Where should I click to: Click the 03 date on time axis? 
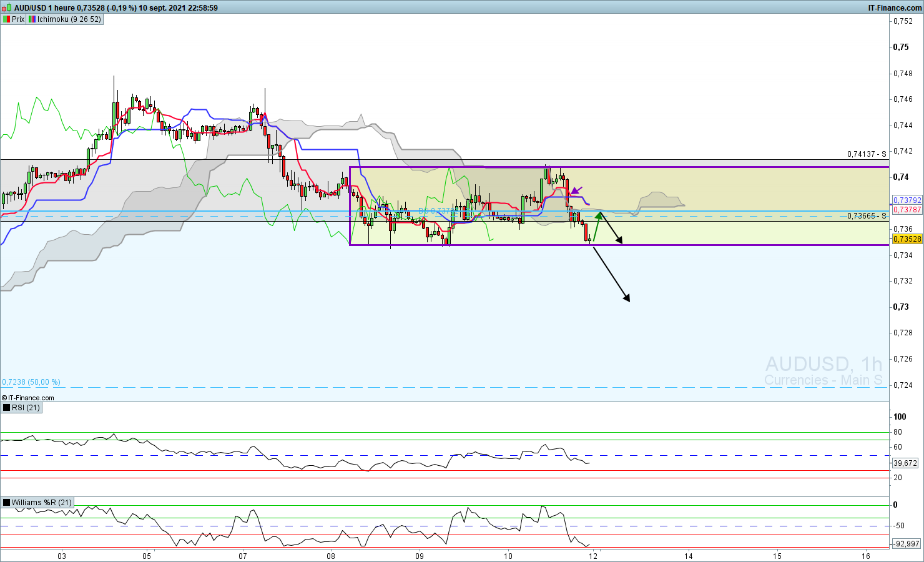click(x=62, y=556)
